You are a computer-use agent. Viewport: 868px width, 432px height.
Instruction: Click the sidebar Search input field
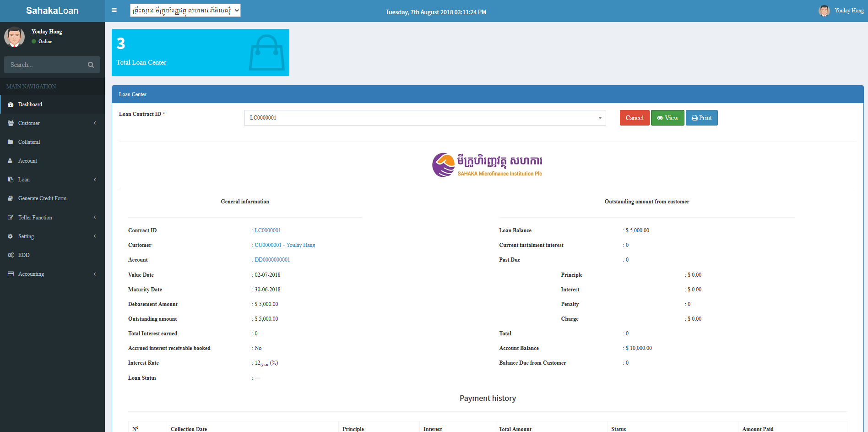pyautogui.click(x=46, y=65)
